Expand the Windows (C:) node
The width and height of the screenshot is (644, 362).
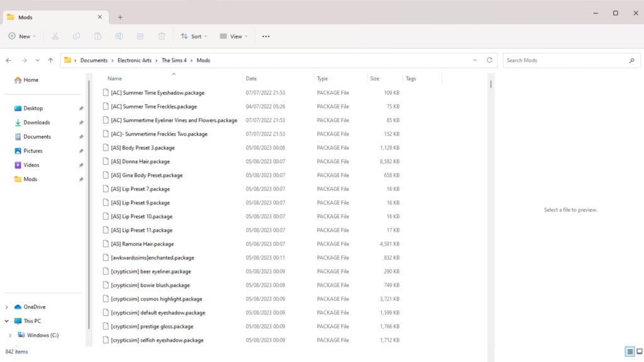[10, 336]
